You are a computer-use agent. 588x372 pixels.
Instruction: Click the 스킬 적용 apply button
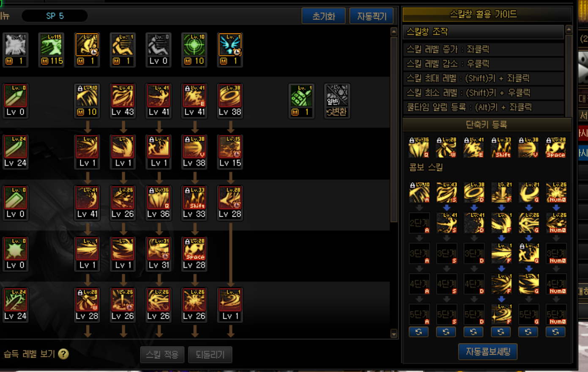162,354
